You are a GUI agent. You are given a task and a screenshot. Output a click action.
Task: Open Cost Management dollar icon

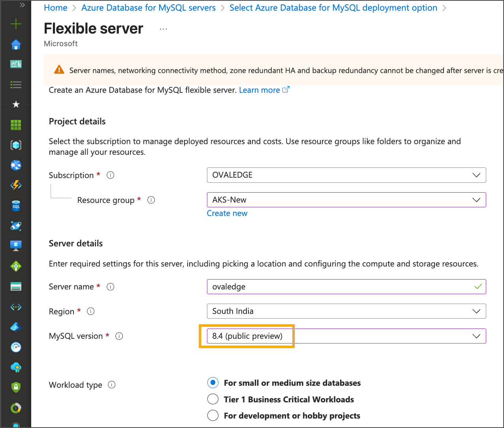tap(16, 408)
